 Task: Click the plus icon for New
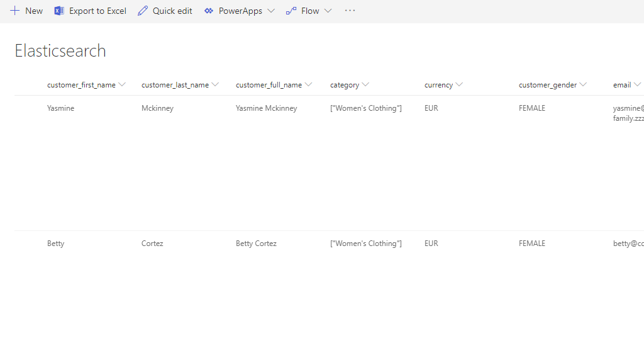click(15, 11)
